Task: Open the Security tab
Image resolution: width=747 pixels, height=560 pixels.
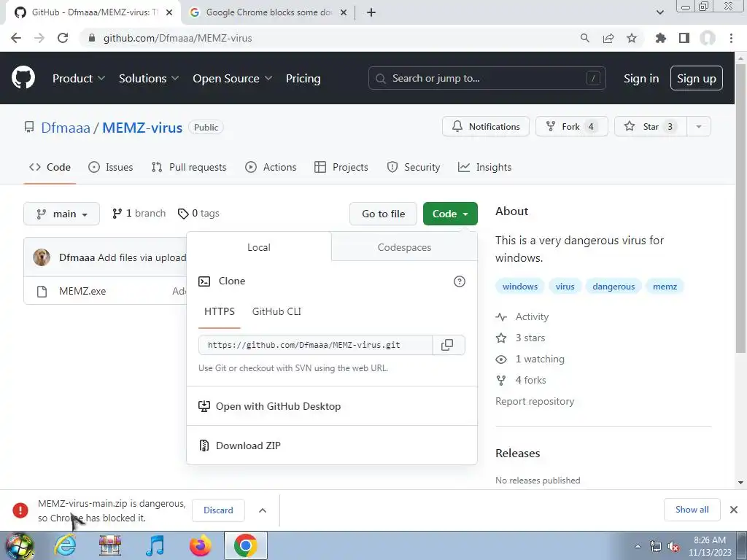Action: [414, 167]
